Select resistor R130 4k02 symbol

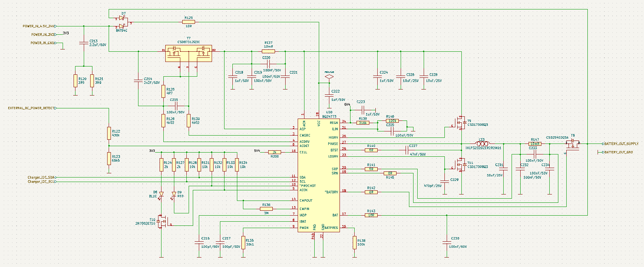[x=188, y=121]
